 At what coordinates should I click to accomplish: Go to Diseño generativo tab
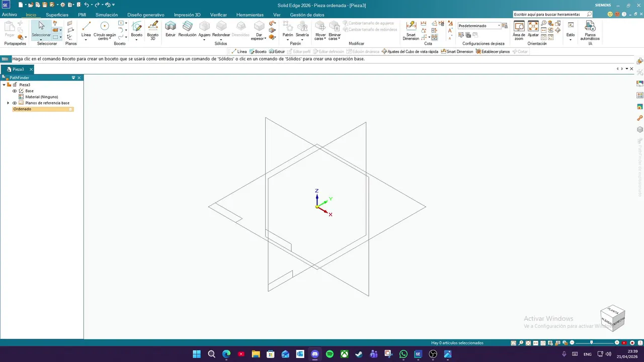(x=146, y=15)
